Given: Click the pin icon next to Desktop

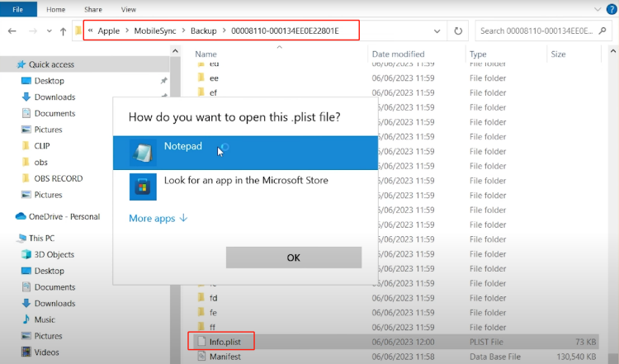Looking at the screenshot, I should [x=163, y=81].
